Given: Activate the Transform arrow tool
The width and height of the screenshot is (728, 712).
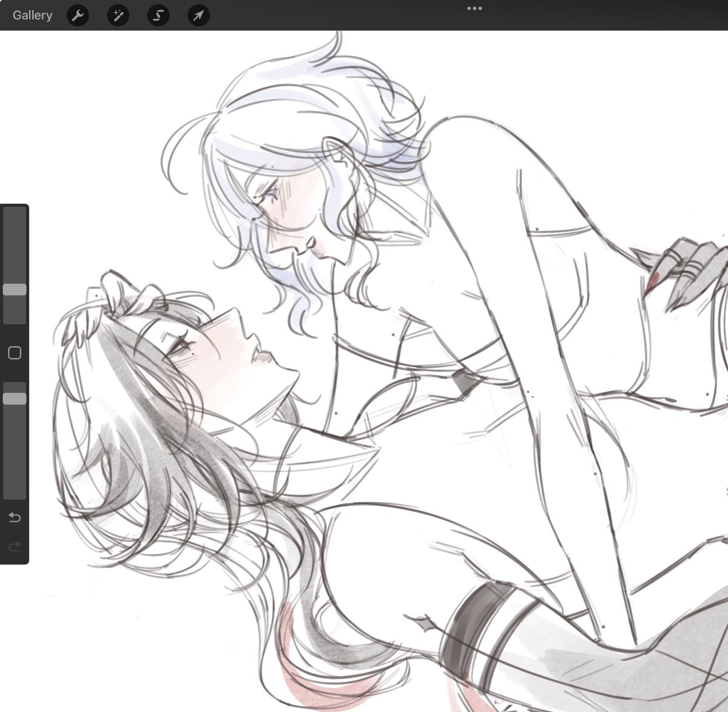Looking at the screenshot, I should [199, 15].
